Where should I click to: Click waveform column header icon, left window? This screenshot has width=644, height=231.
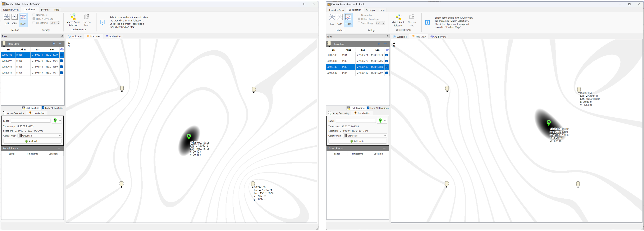coord(62,49)
